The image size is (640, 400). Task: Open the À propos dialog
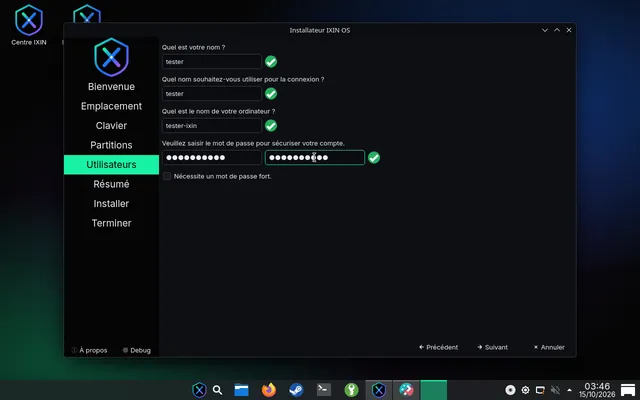click(x=89, y=350)
